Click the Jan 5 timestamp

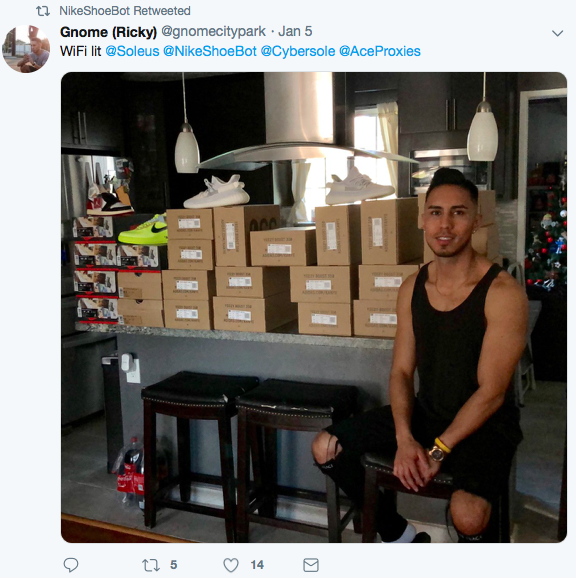pos(295,31)
